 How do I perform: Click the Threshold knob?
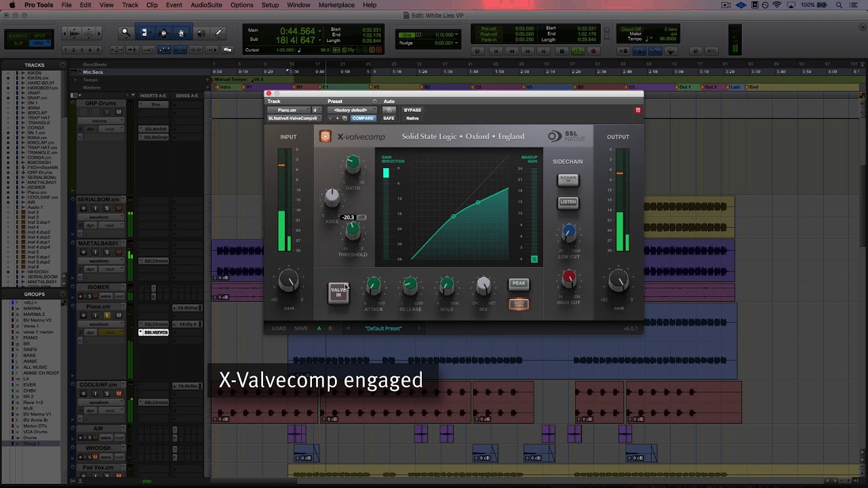[353, 230]
